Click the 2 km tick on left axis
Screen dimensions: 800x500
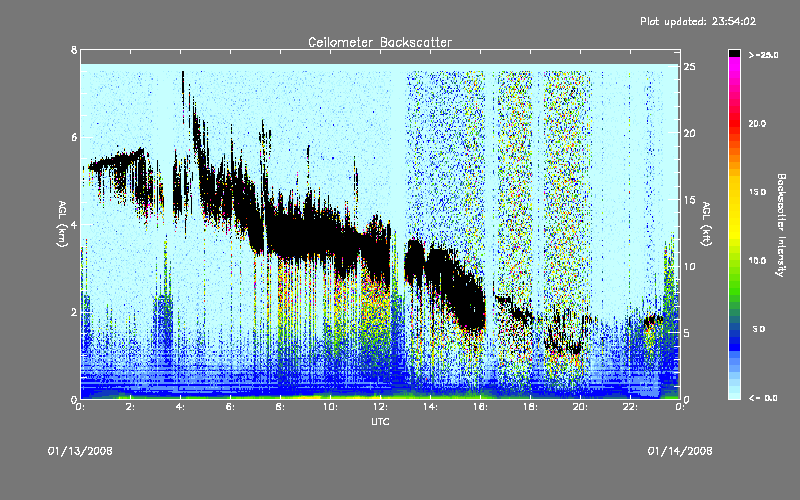click(x=74, y=312)
